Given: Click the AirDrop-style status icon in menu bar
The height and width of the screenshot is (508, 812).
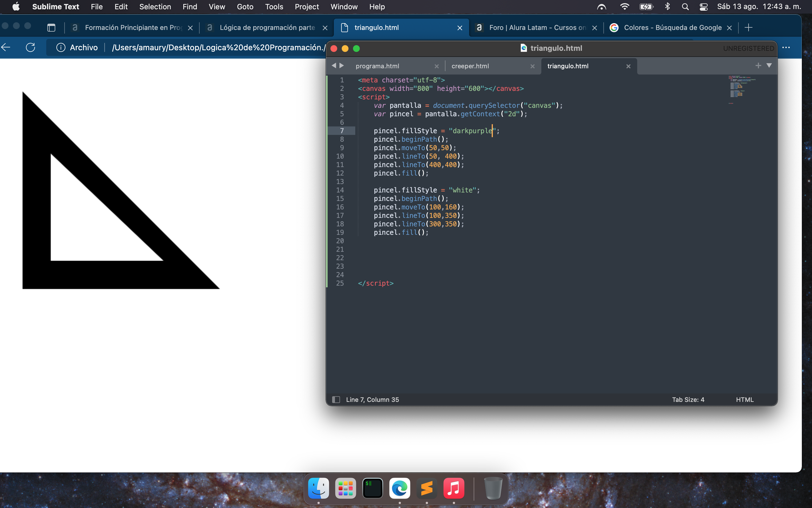Looking at the screenshot, I should tap(601, 7).
